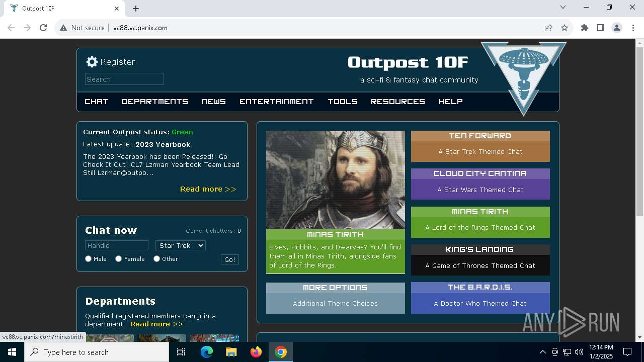This screenshot has height=362, width=644.
Task: Open the CHAT menu
Action: (97, 102)
